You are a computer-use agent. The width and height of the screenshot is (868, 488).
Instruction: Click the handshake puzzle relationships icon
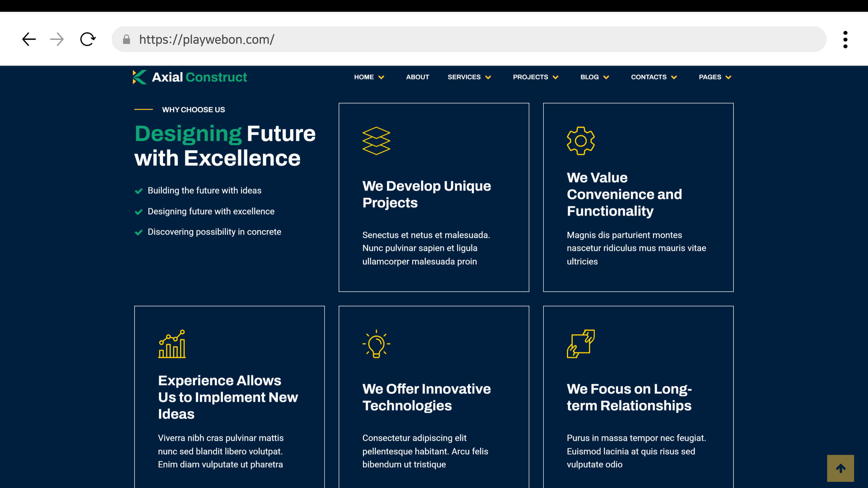coord(580,344)
